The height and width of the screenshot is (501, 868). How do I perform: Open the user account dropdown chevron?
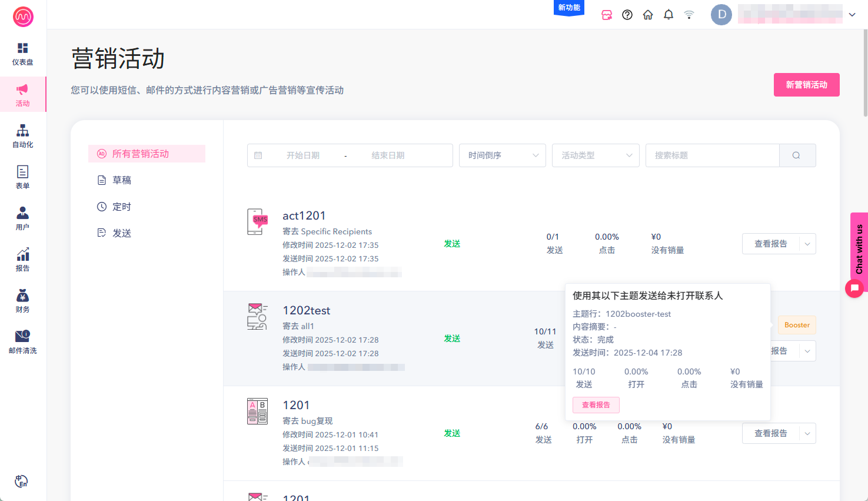852,15
